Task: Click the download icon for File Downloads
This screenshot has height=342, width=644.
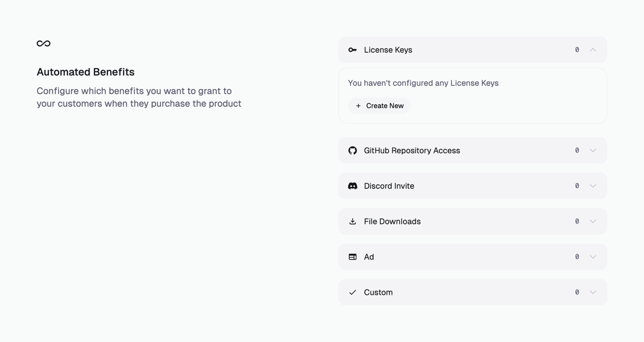Action: pyautogui.click(x=353, y=221)
